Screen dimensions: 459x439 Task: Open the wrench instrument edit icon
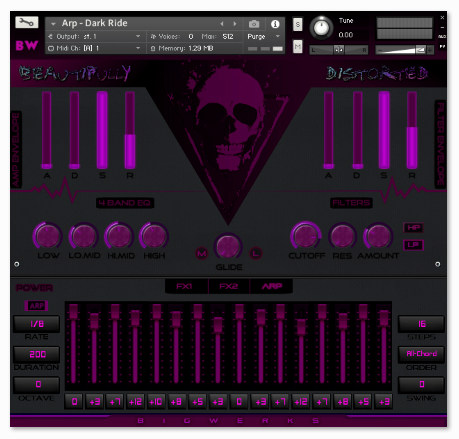coord(26,22)
